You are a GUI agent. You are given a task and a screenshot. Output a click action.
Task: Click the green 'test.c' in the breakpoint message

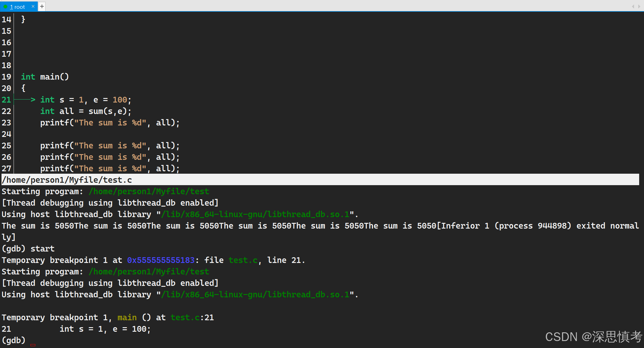coord(243,260)
